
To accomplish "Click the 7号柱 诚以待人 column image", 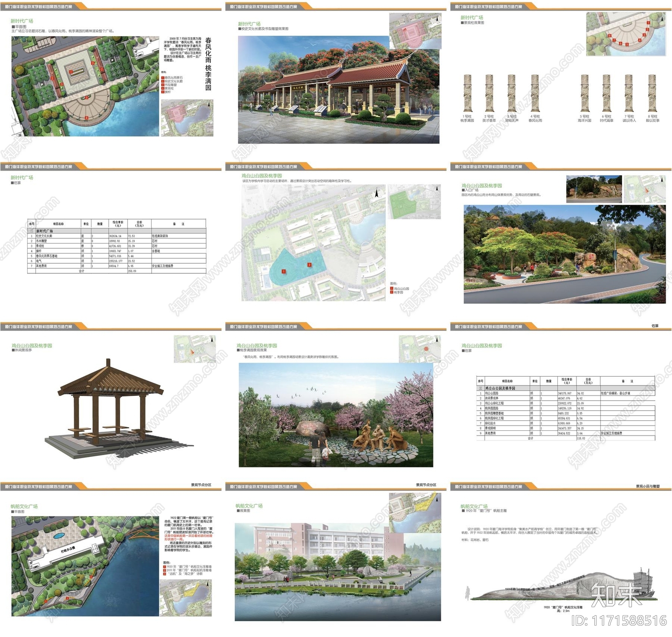I will click(x=629, y=93).
